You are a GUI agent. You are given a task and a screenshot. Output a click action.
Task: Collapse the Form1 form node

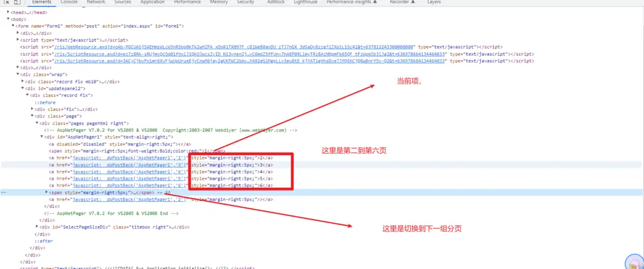(x=13, y=26)
